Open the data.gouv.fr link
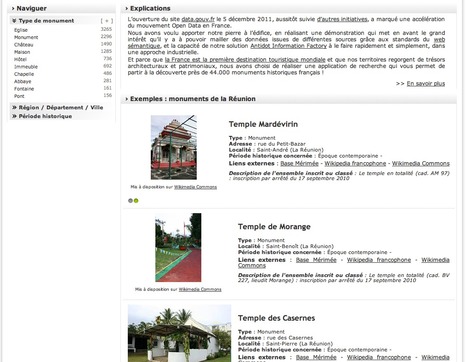 [x=198, y=19]
